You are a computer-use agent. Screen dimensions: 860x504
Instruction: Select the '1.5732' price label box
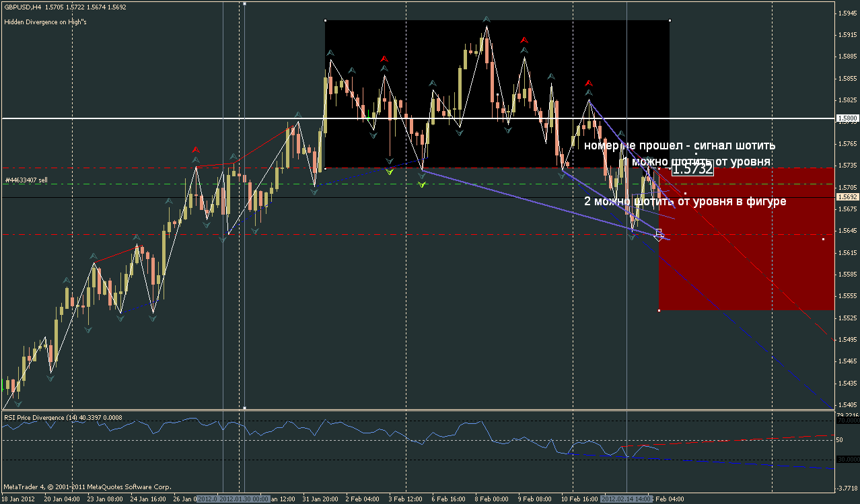coord(692,169)
